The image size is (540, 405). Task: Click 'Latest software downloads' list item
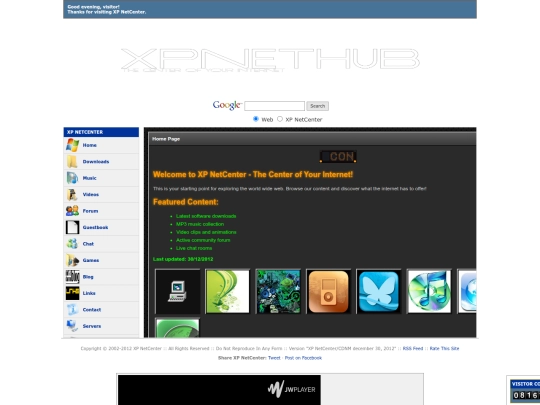pyautogui.click(x=206, y=216)
